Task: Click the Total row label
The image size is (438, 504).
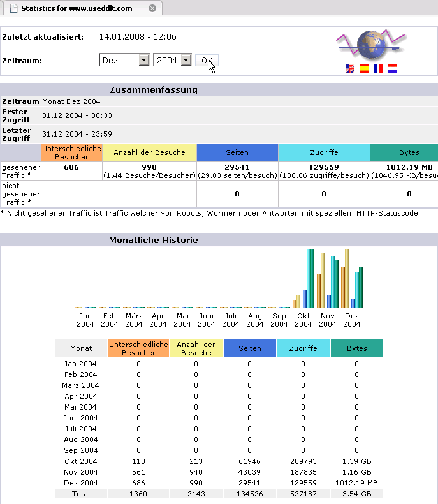Action: coord(81,494)
